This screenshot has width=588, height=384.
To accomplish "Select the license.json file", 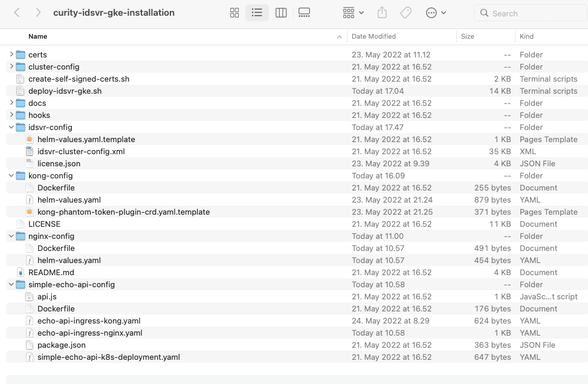I will 59,163.
